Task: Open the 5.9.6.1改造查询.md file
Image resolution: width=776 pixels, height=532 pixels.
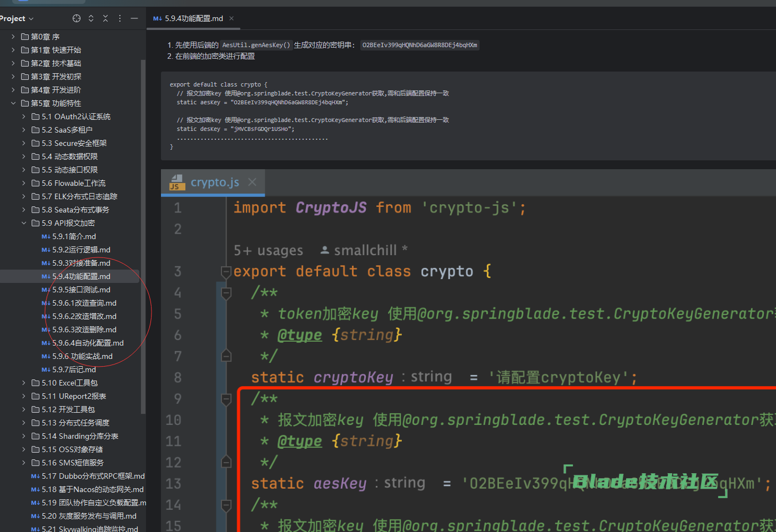Action: 79,303
